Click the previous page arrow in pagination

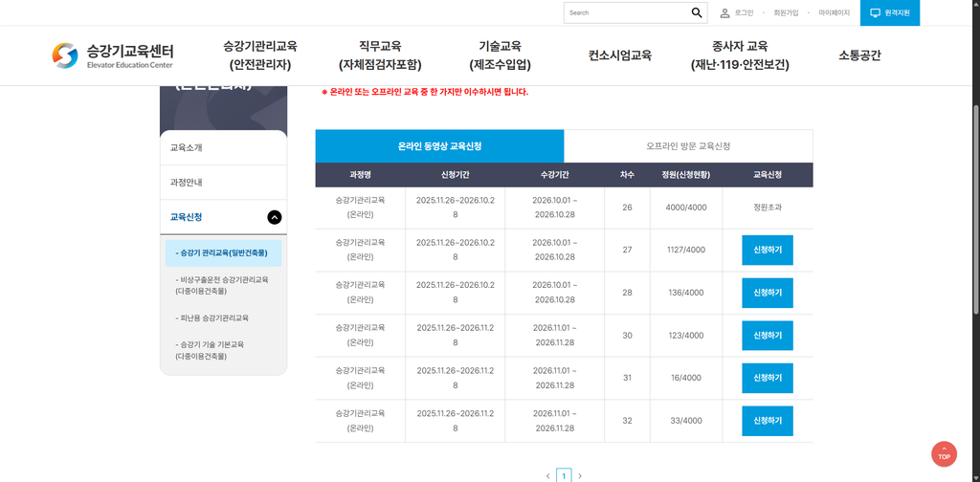[x=548, y=475]
